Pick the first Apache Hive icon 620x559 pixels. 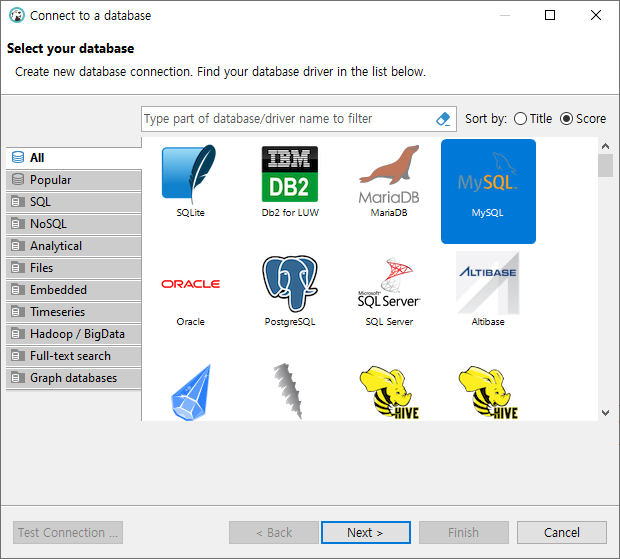[389, 392]
